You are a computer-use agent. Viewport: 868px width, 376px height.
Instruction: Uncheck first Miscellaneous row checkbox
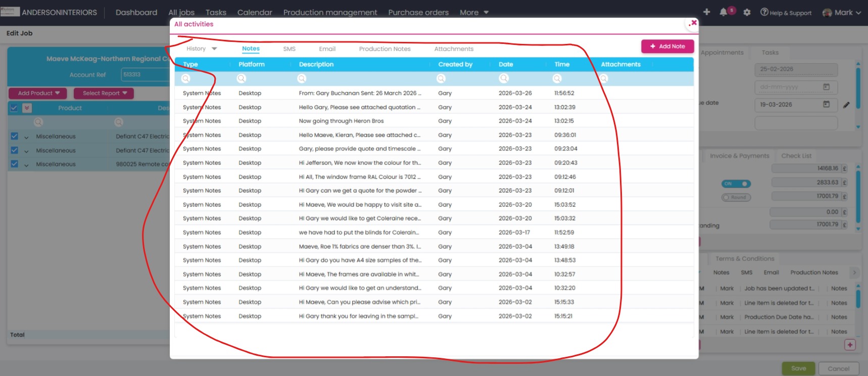pyautogui.click(x=14, y=136)
